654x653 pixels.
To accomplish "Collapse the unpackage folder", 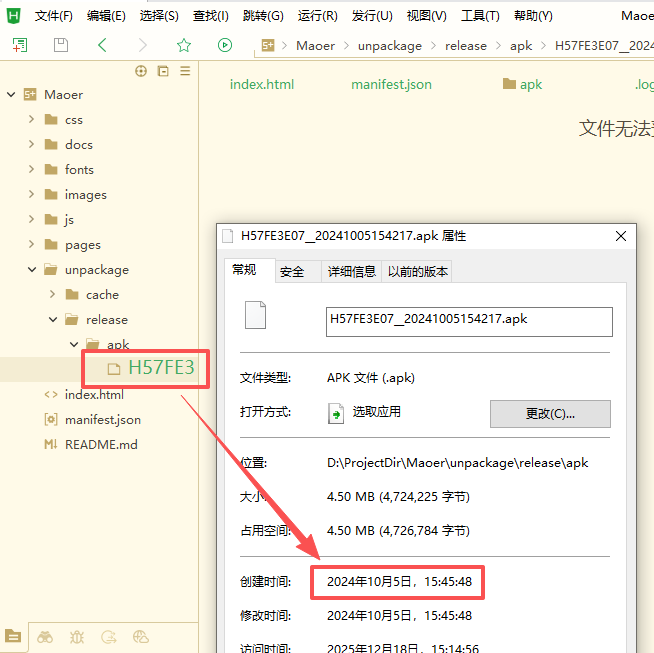I will pos(32,270).
